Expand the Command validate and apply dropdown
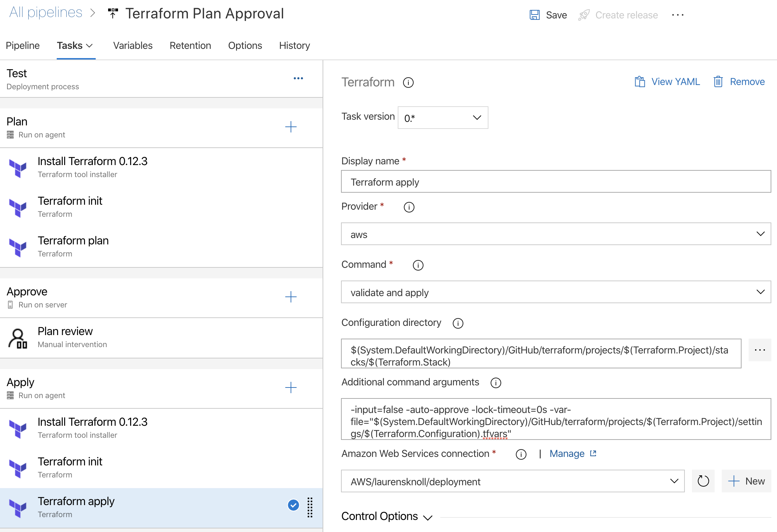This screenshot has height=532, width=777. click(x=555, y=292)
